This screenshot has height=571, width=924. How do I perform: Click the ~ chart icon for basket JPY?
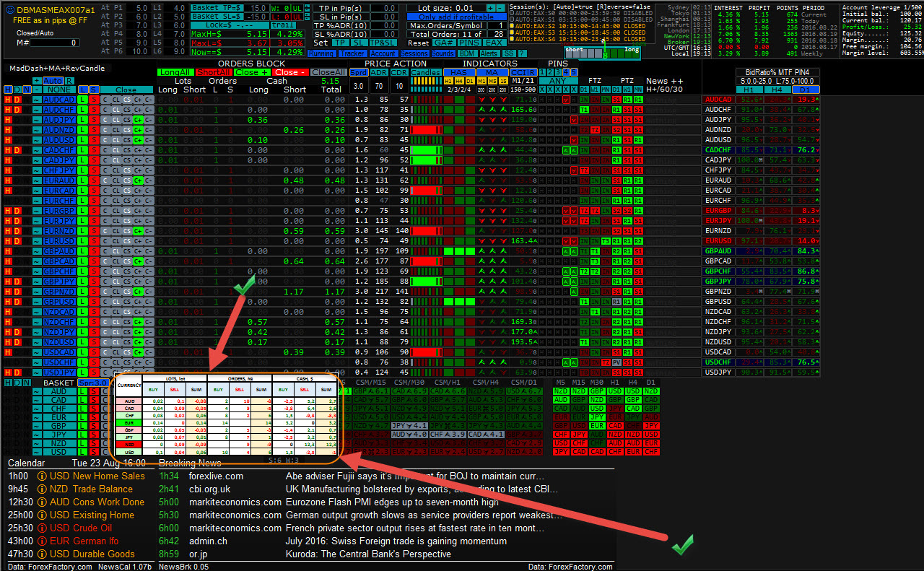click(x=37, y=435)
